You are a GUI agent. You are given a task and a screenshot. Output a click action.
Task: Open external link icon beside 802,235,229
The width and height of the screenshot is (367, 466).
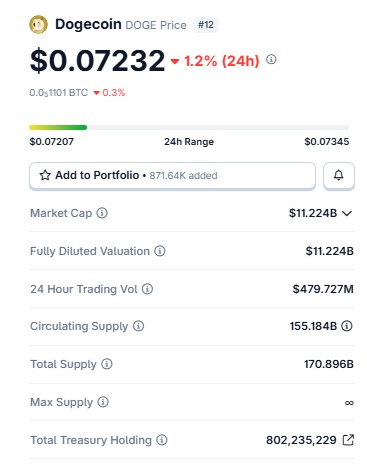coord(348,440)
